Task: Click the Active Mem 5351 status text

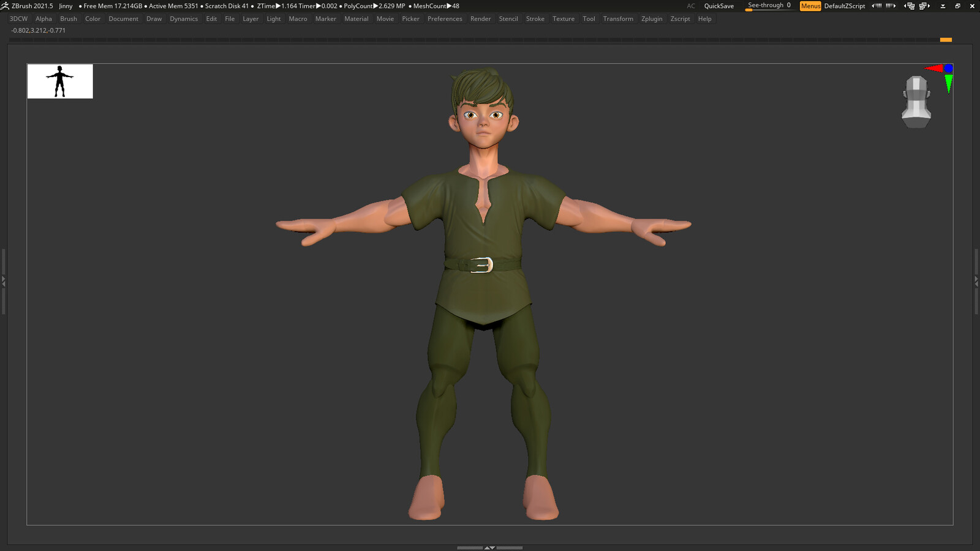Action: (173, 6)
